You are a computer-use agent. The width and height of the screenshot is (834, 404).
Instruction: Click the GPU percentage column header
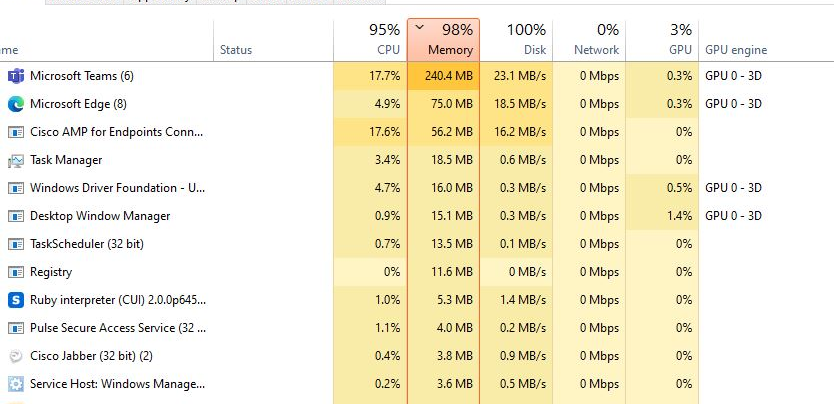[x=662, y=40]
